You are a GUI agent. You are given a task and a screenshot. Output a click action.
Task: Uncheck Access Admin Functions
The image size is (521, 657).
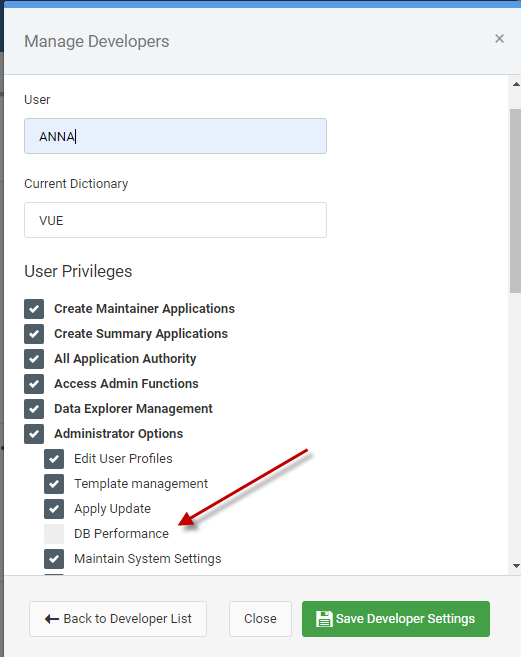click(34, 384)
